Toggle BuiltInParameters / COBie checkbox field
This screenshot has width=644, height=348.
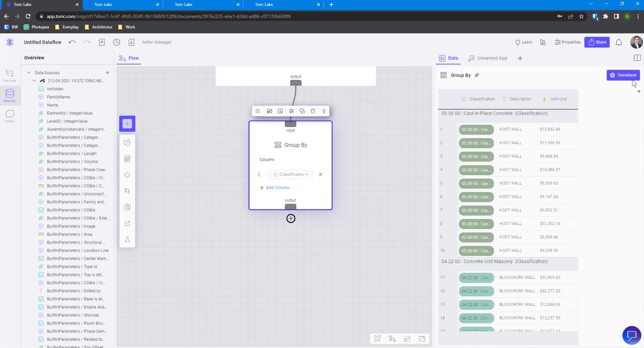[x=41, y=210]
